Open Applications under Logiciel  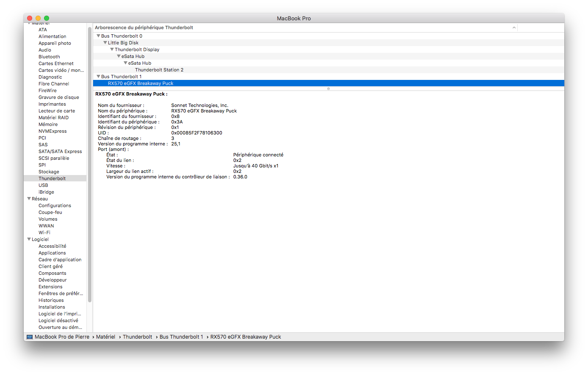[x=52, y=253]
